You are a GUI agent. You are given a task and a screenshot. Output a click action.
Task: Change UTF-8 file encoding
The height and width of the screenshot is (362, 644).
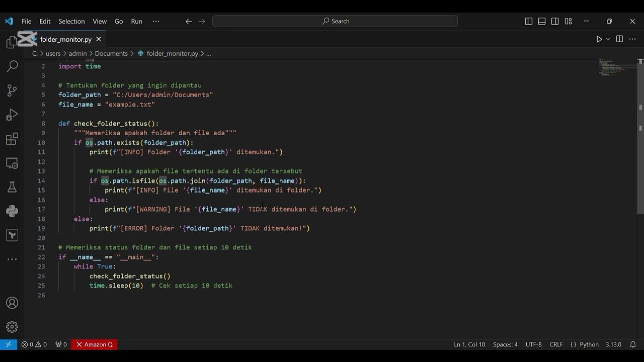click(533, 344)
